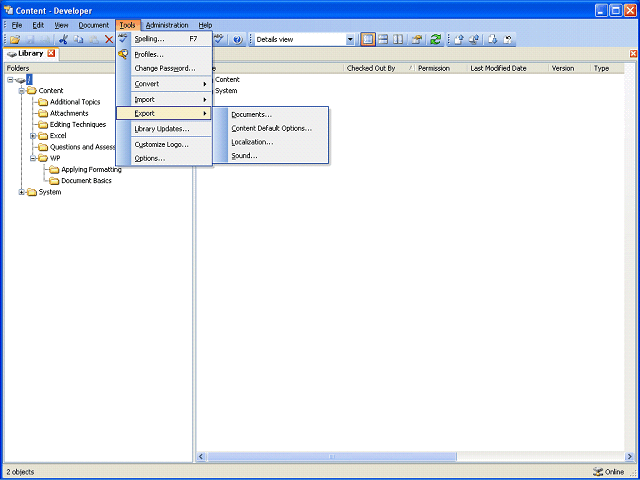Collapse the root library node
This screenshot has width=640, height=480.
pyautogui.click(x=10, y=80)
